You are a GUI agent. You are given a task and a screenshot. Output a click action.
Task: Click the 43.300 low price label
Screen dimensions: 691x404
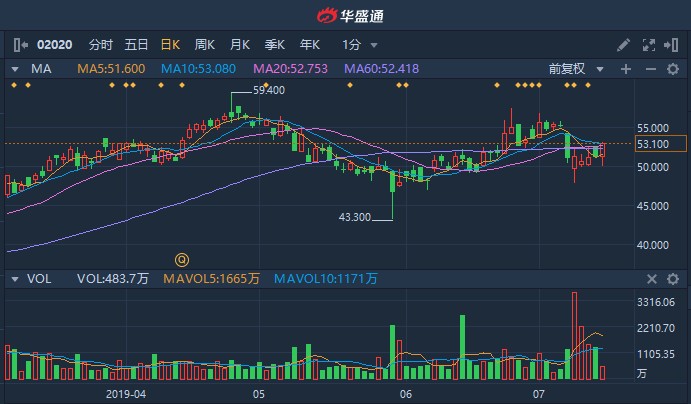[x=355, y=217]
